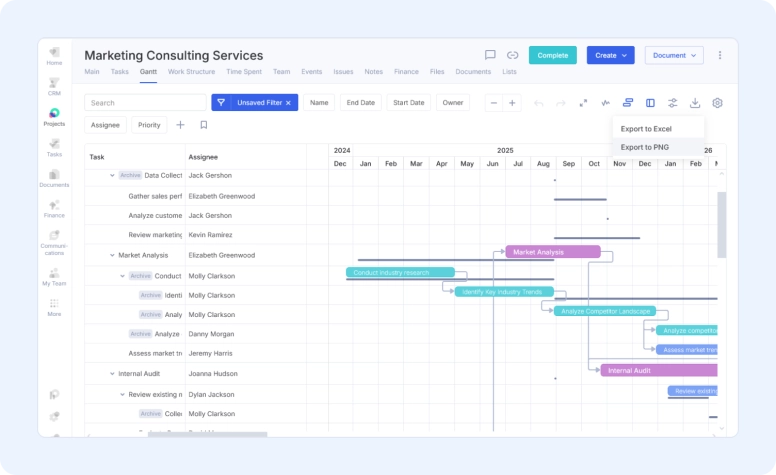
Task: Click the Name filter button
Action: (x=319, y=103)
